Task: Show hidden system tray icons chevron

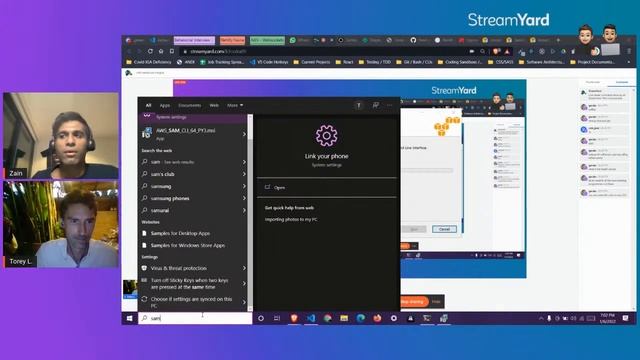Action: [x=541, y=318]
